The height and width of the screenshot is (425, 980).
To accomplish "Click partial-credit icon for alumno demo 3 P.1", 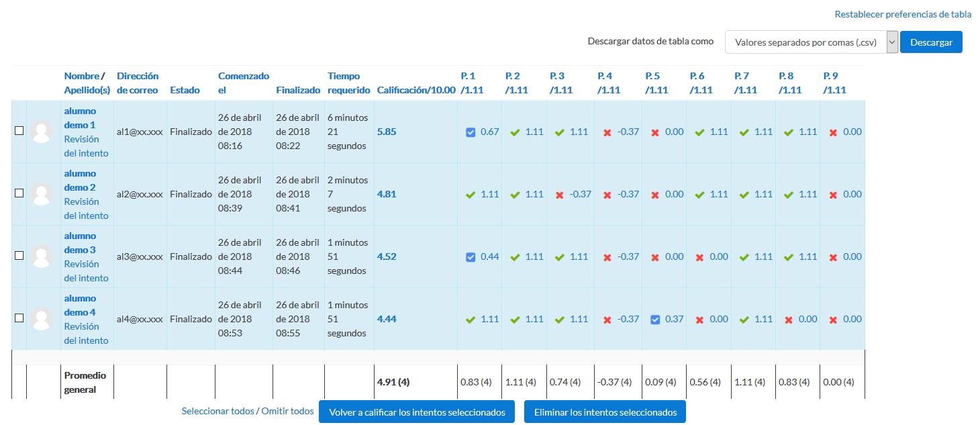I will (471, 257).
